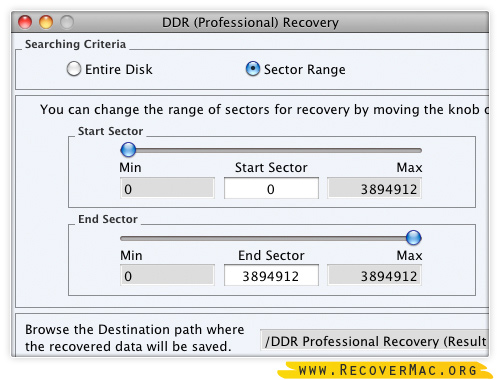
Task: Click the destination path field
Action: click(374, 340)
